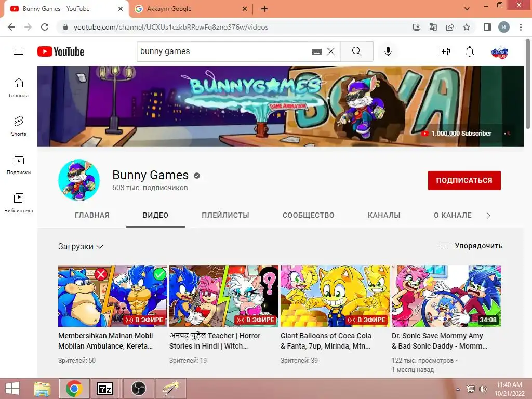Click the verified badge next to Bunny Games
This screenshot has width=532, height=399.
[x=197, y=176]
